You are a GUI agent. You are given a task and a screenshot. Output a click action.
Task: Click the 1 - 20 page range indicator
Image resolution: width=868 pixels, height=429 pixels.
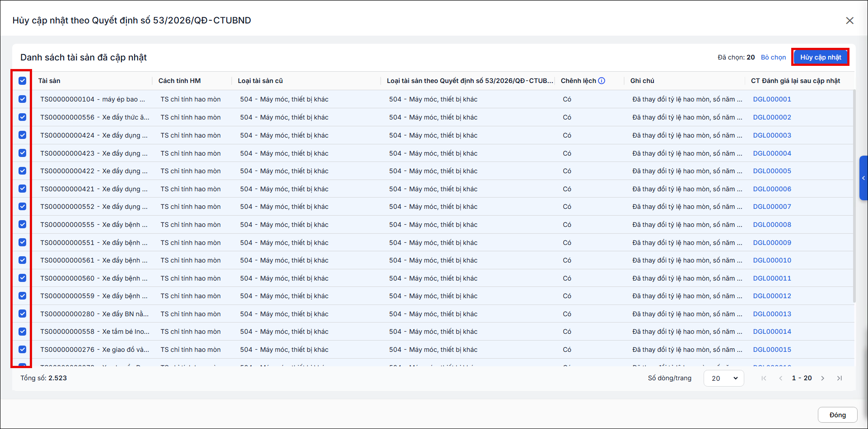802,378
